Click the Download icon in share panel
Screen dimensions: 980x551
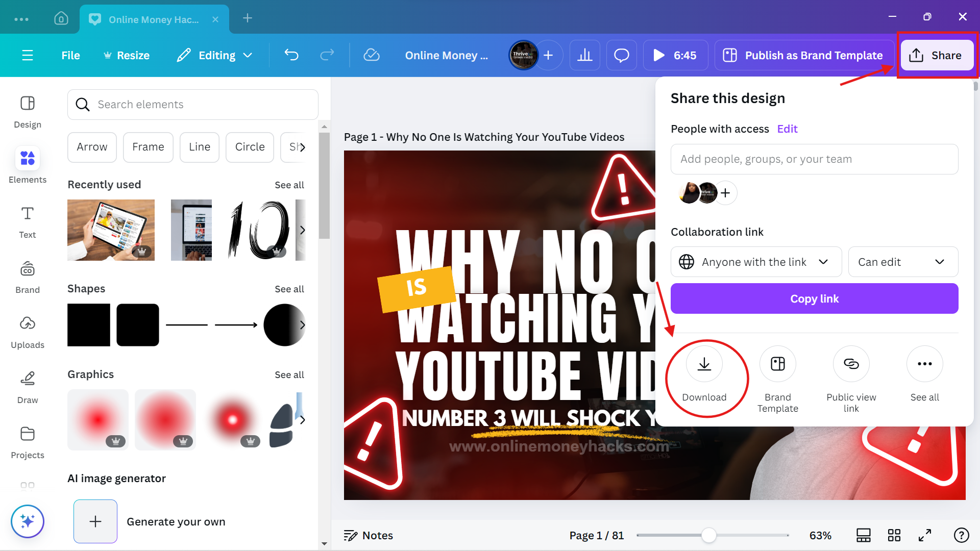(704, 364)
